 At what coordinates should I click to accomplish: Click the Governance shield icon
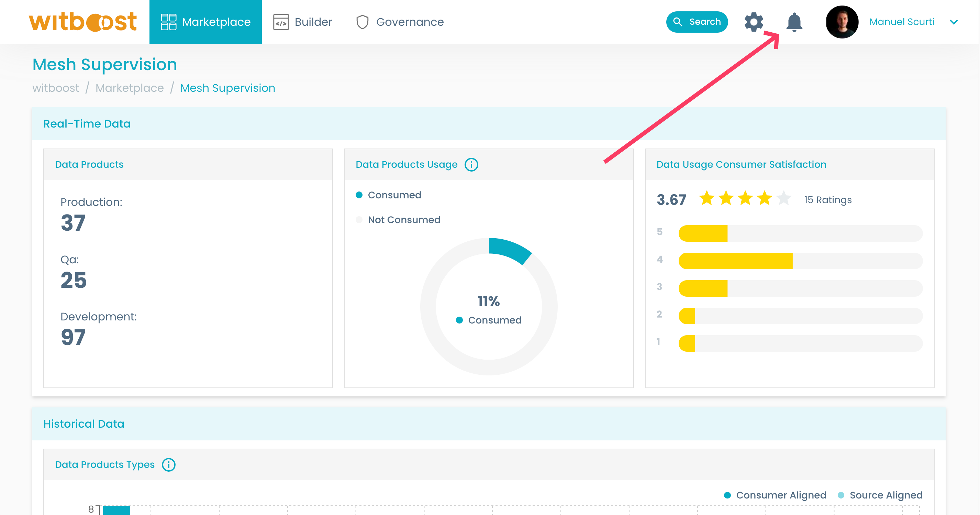(362, 22)
